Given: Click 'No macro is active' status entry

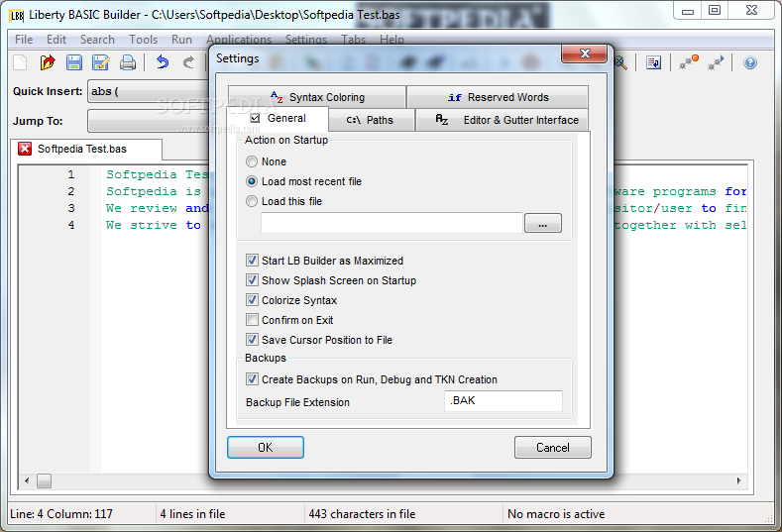Looking at the screenshot, I should tap(556, 513).
